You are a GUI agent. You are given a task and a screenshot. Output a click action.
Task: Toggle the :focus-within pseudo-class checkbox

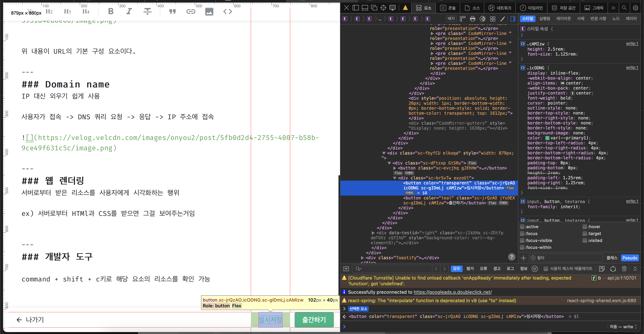[x=522, y=247]
